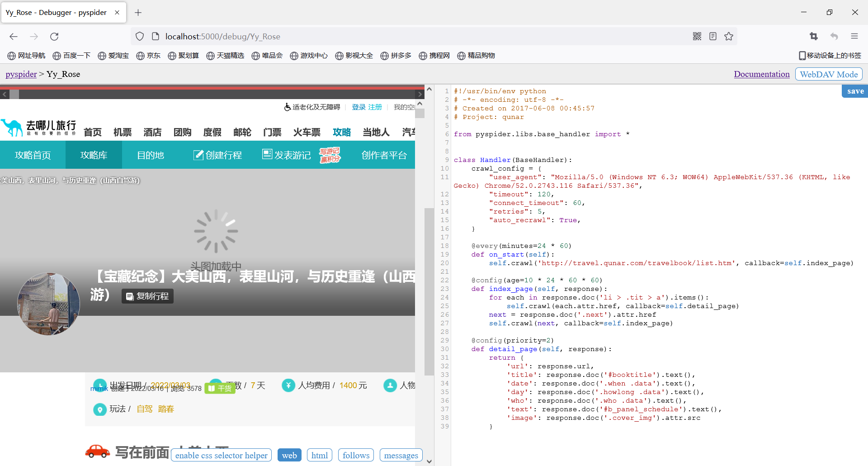This screenshot has height=466, width=868.
Task: Expand the preview panel with right arrow
Action: 420,94
